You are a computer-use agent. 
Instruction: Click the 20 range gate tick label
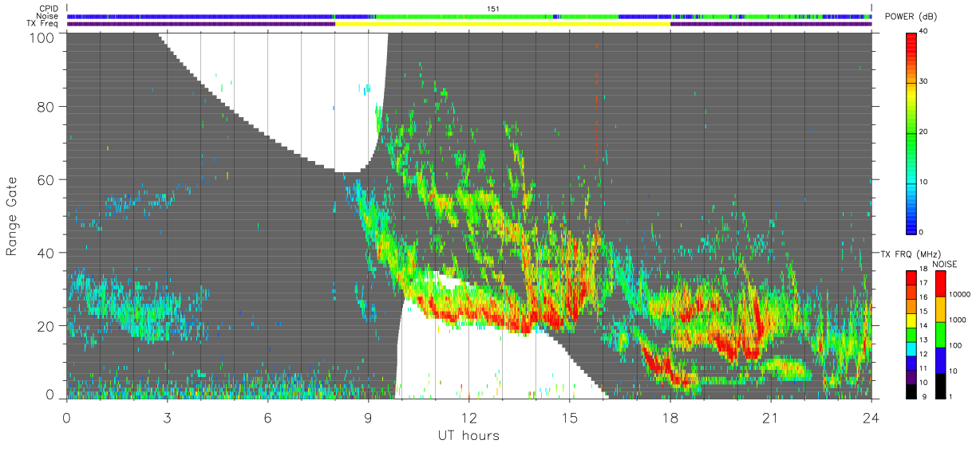tap(45, 326)
